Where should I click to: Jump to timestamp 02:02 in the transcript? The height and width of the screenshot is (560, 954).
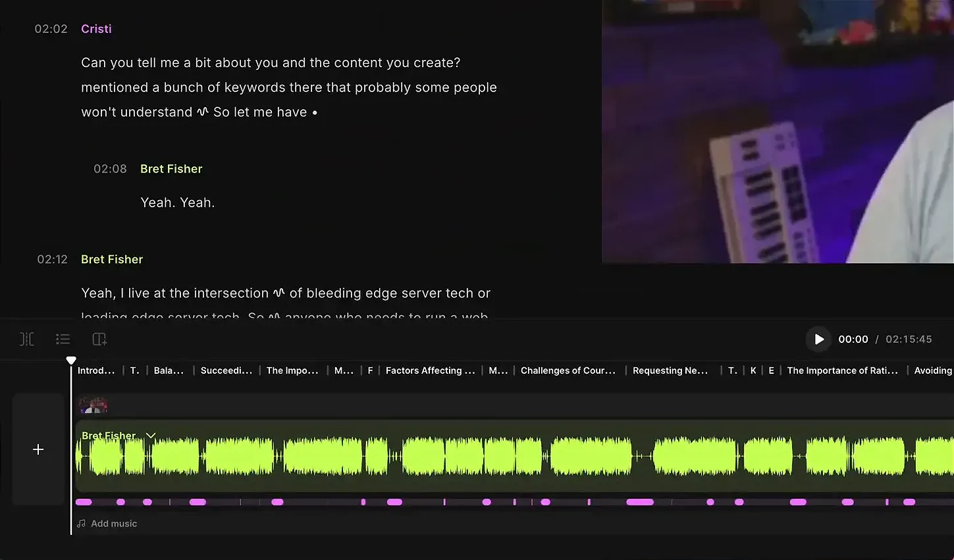tap(51, 28)
